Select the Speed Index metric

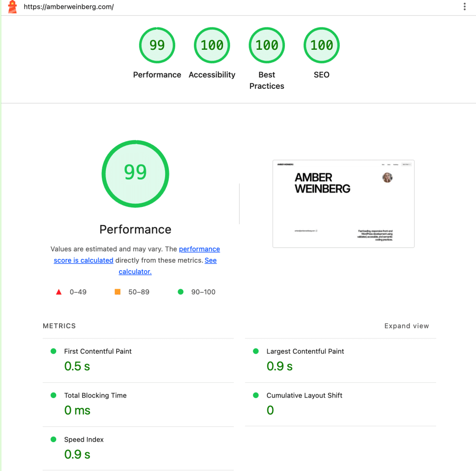click(138, 449)
